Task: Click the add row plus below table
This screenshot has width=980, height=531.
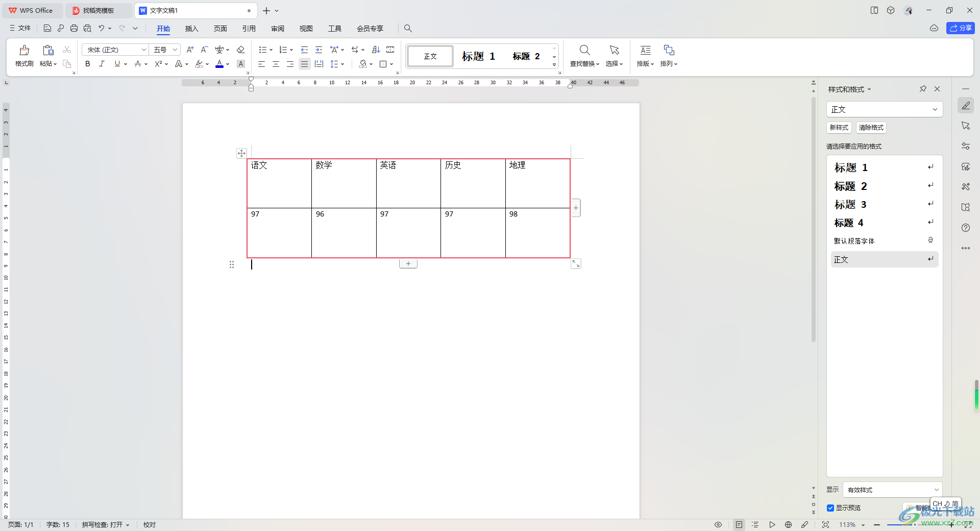Action: click(x=408, y=264)
